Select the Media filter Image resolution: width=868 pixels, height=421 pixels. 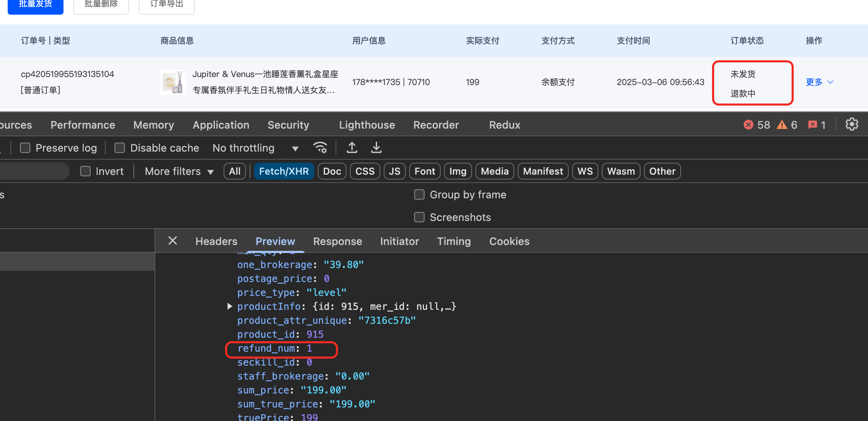(x=495, y=171)
